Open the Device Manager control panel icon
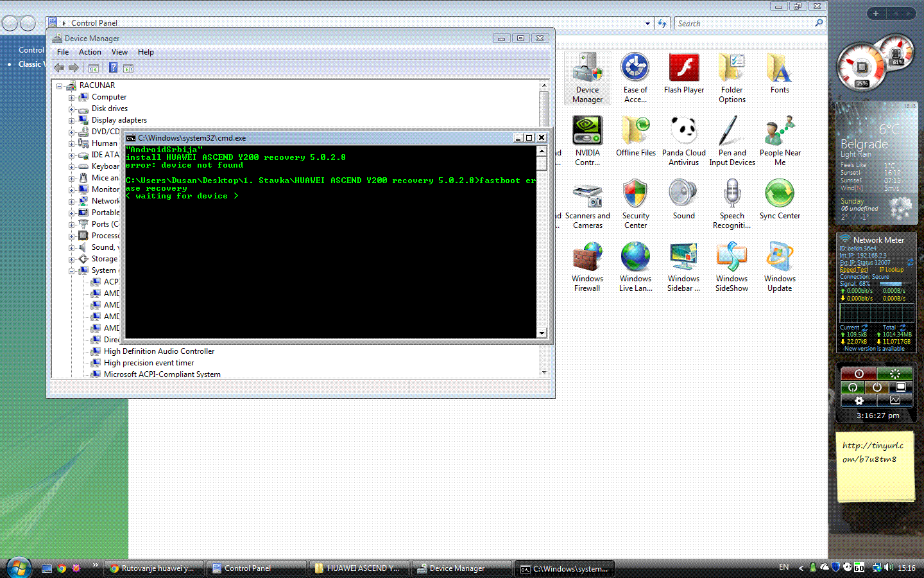Image resolution: width=924 pixels, height=578 pixels. (587, 78)
